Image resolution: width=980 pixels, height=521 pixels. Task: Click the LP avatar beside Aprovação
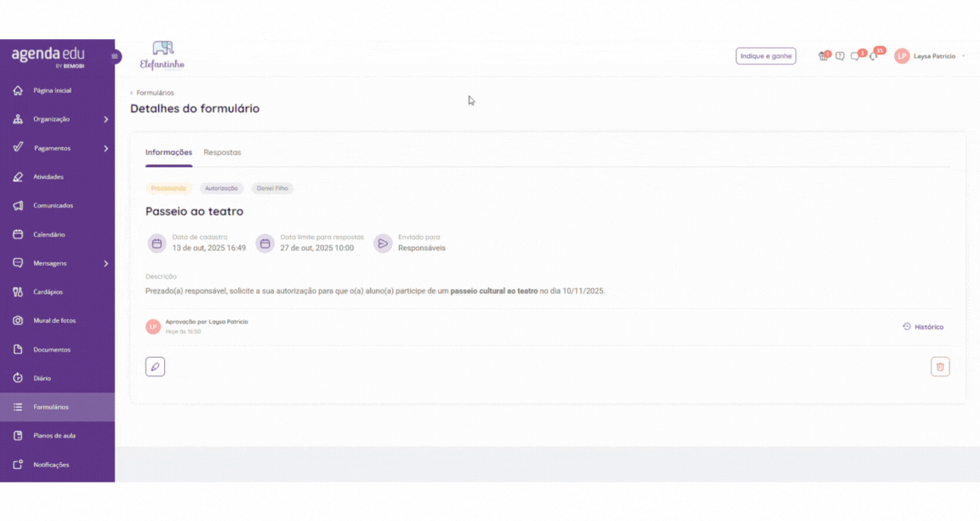point(153,327)
